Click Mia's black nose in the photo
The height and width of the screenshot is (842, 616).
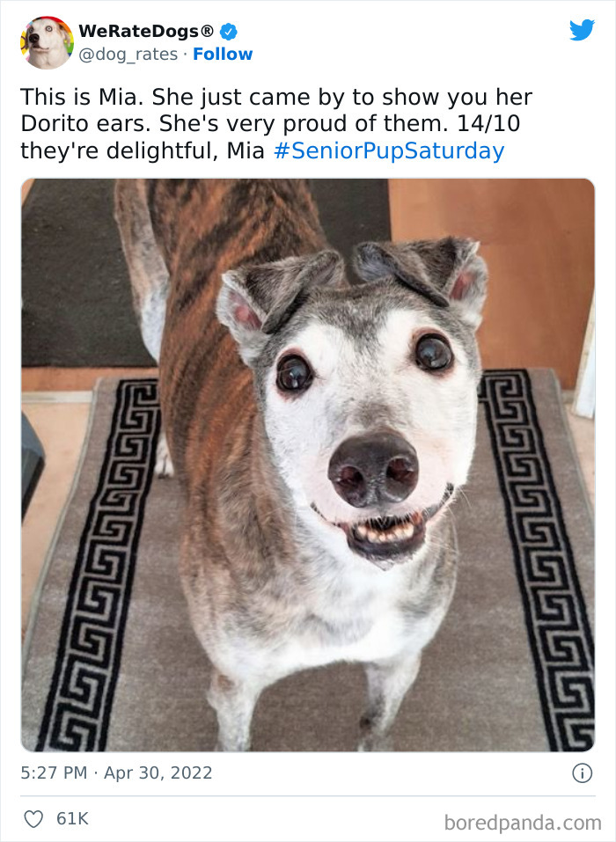pos(373,469)
